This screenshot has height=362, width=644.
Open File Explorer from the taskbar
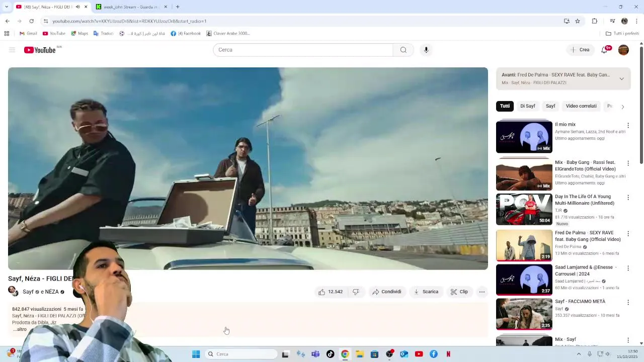click(360, 354)
